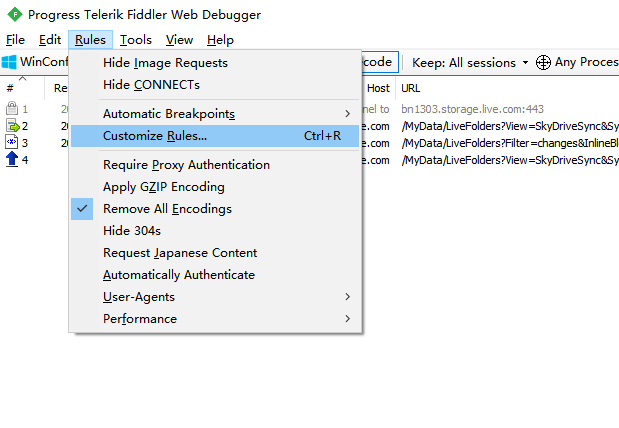Expand the Performance submenu

[215, 319]
